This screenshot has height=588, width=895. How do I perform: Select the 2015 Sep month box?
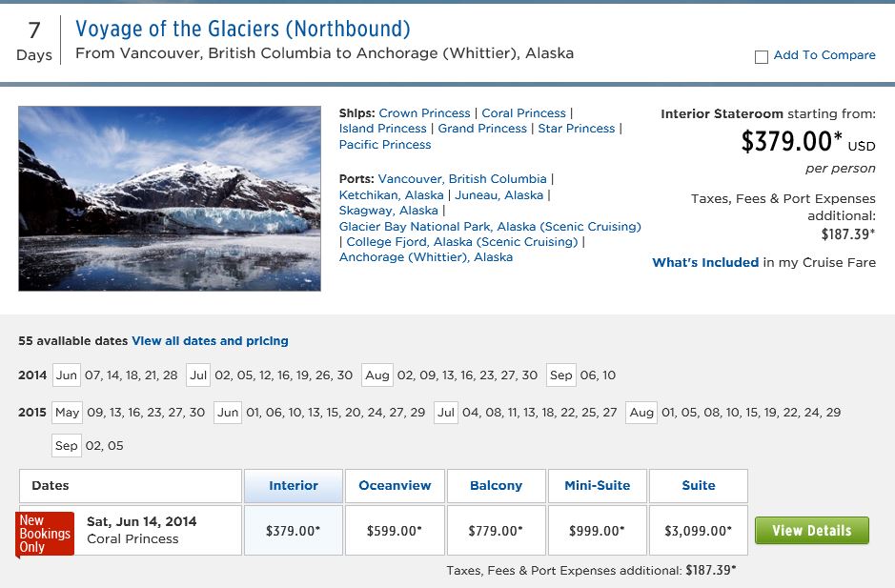[x=66, y=445]
